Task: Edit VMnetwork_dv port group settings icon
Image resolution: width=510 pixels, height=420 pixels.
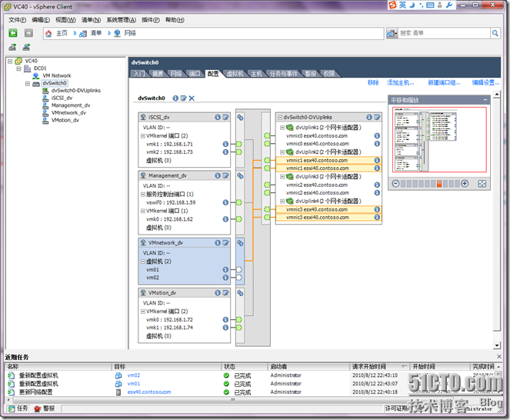Action: 225,243
